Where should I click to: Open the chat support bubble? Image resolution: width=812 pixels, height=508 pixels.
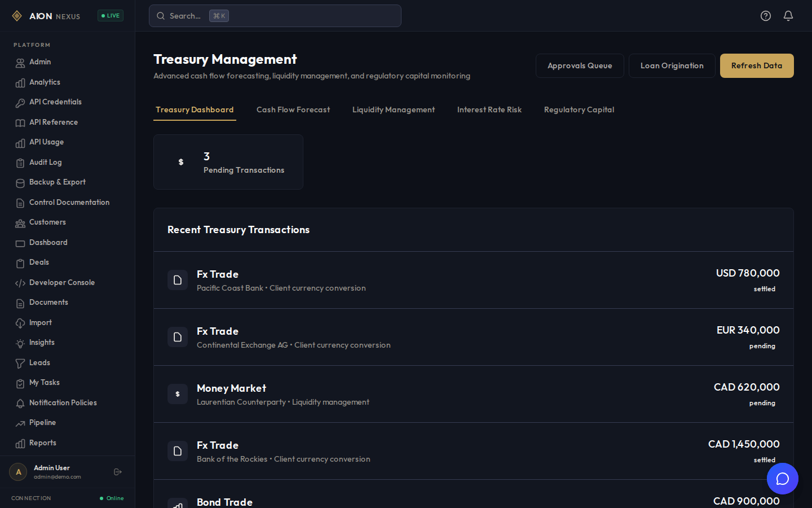(783, 479)
